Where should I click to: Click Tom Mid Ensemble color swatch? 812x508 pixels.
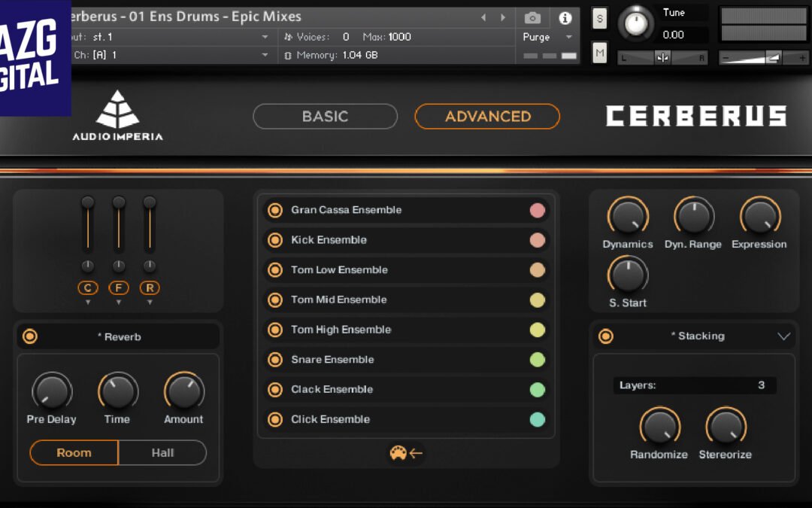tap(538, 300)
